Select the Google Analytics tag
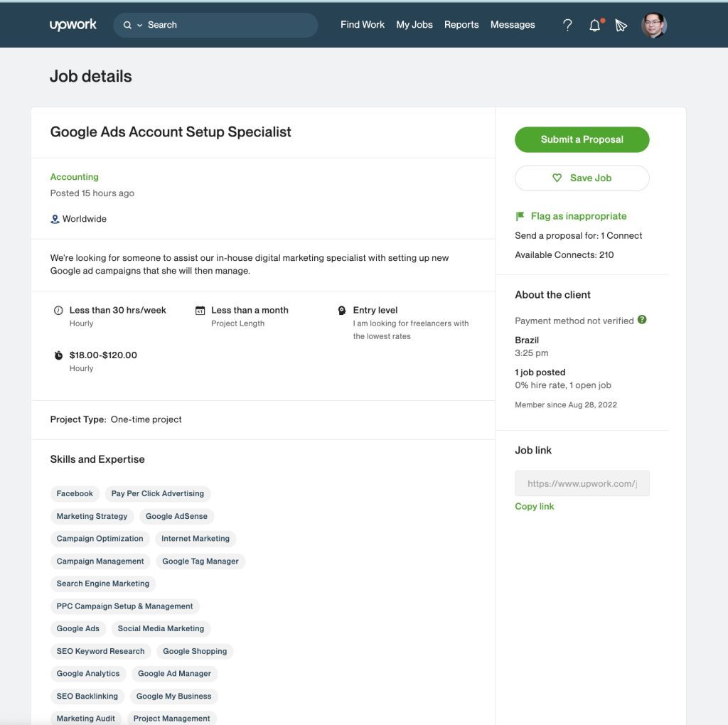 88,674
